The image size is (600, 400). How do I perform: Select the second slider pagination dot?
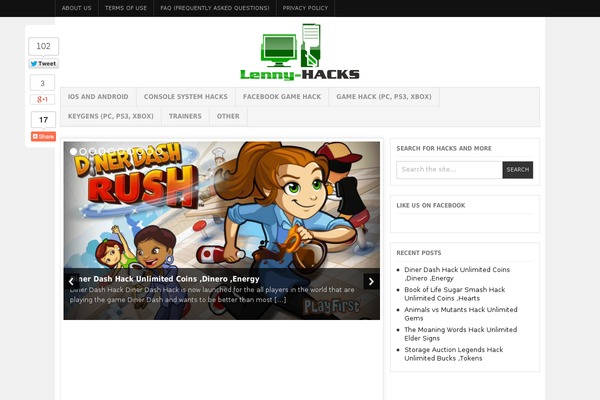pos(83,152)
